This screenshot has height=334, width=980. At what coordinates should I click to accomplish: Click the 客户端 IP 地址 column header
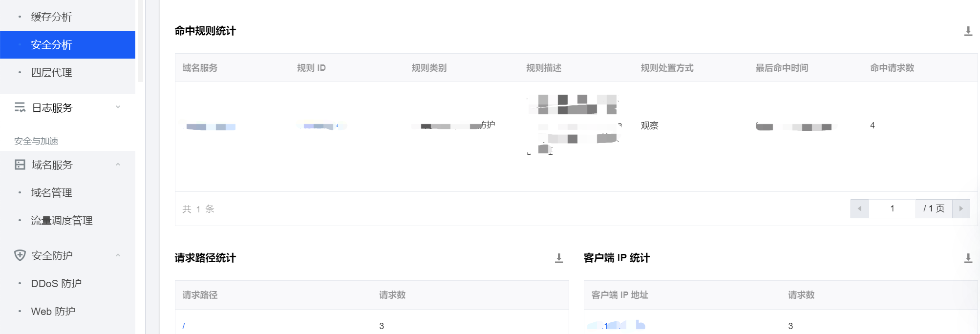point(619,295)
